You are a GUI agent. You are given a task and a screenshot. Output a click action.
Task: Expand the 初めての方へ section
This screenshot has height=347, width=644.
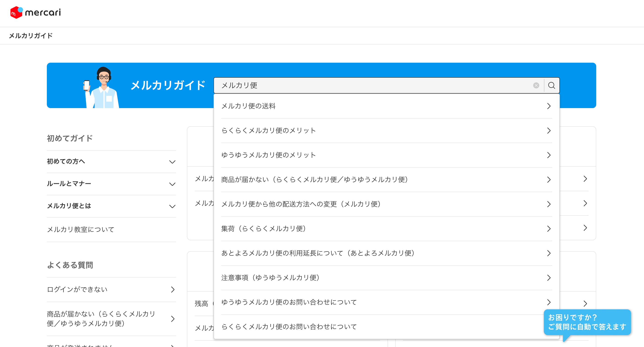click(111, 161)
